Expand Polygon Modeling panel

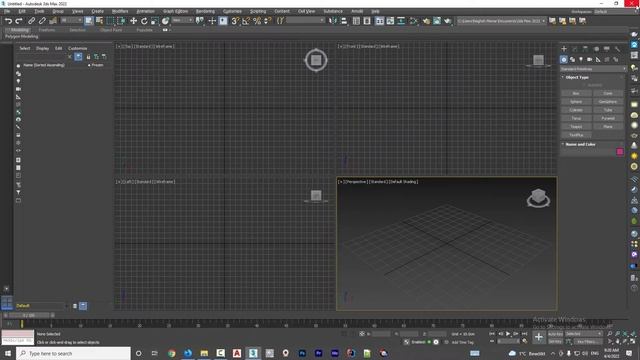[22, 36]
